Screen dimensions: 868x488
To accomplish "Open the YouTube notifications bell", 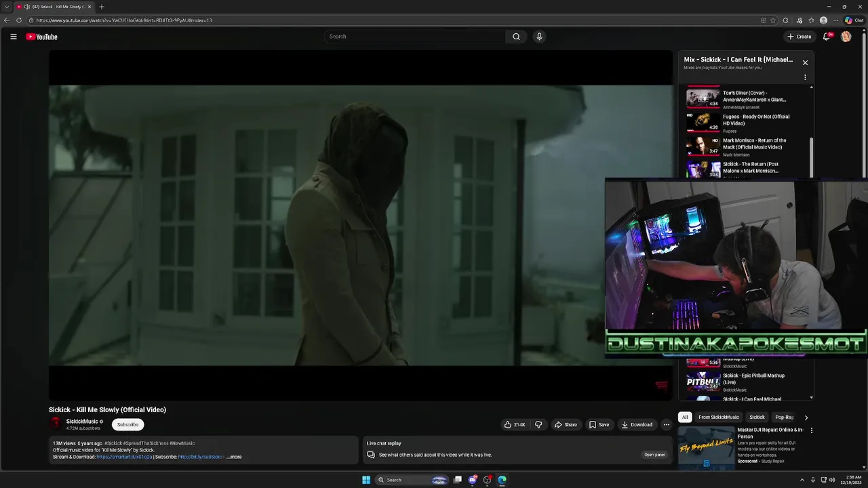I will [x=826, y=37].
